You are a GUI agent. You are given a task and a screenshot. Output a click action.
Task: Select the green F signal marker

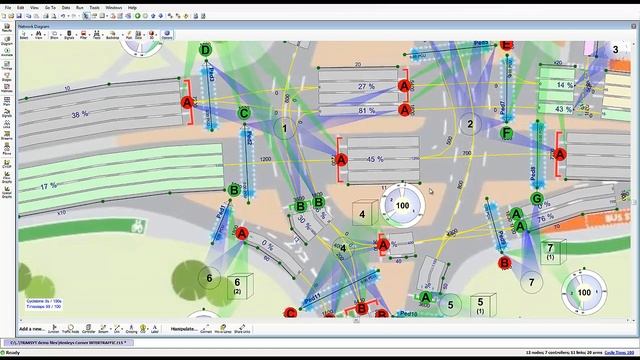[x=507, y=133]
